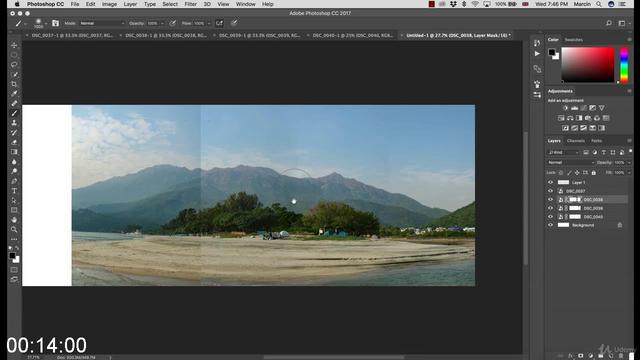640x360 pixels.
Task: Open the Layers panel menu
Action: coord(629,140)
